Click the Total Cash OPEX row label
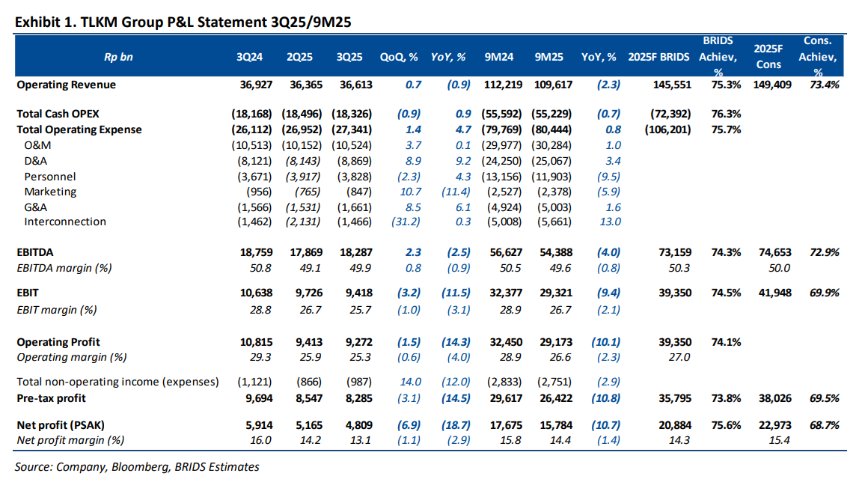The width and height of the screenshot is (868, 488). click(58, 114)
